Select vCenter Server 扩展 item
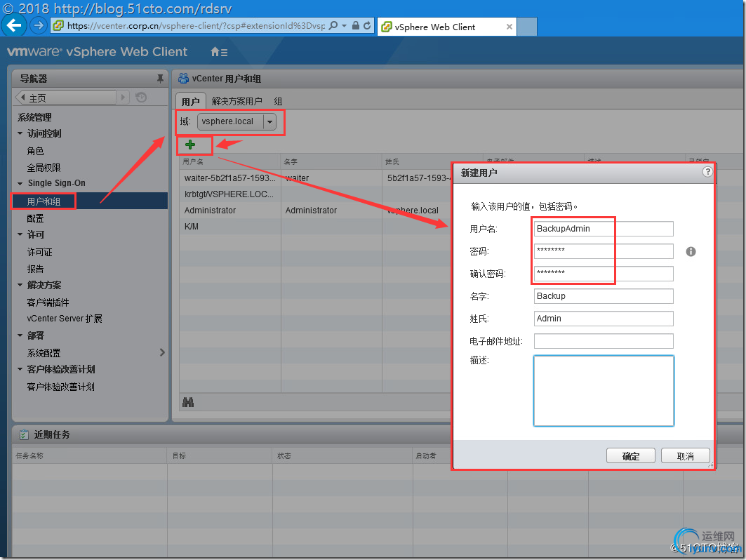This screenshot has width=746, height=560. click(x=65, y=319)
